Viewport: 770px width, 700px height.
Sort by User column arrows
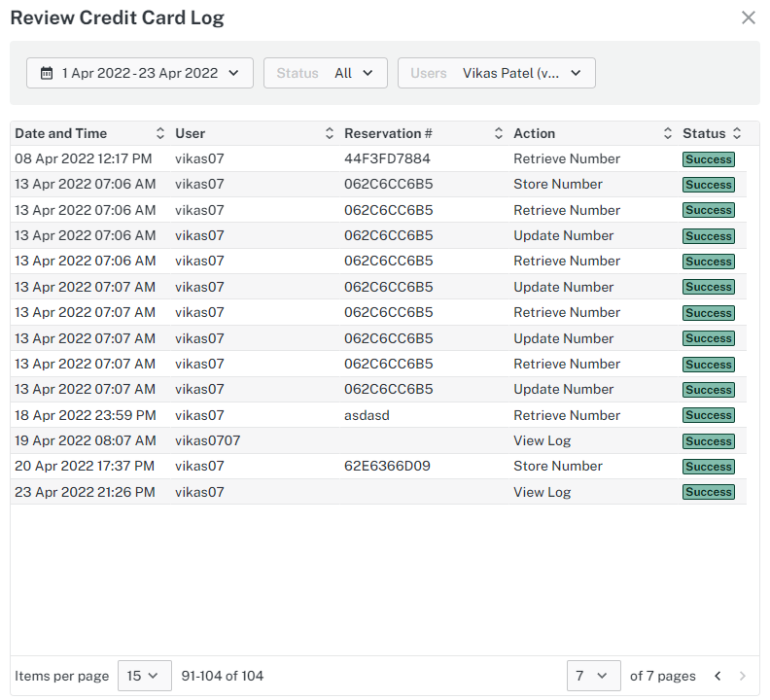point(330,133)
